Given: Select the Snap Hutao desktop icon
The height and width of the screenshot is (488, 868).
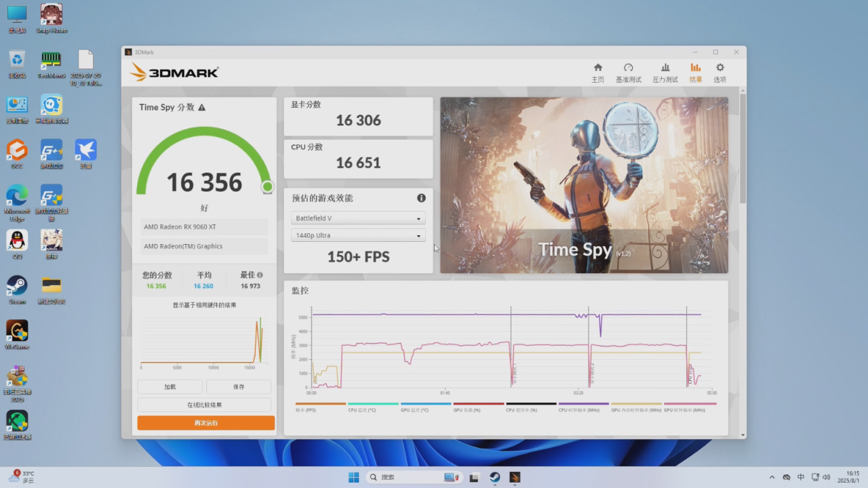Looking at the screenshot, I should tap(52, 19).
